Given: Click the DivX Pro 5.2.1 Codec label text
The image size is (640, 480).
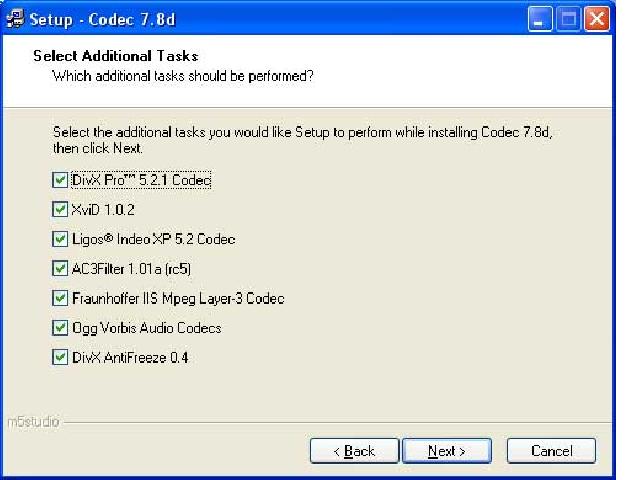Looking at the screenshot, I should [x=141, y=180].
